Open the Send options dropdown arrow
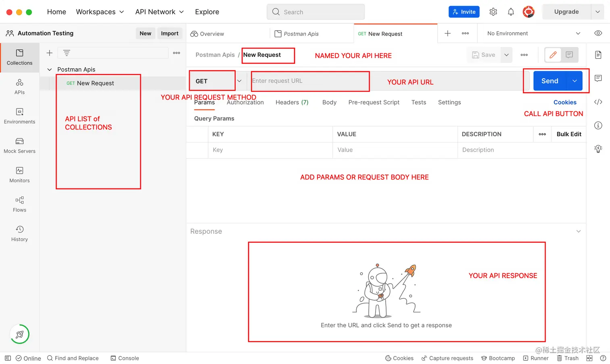 click(574, 81)
